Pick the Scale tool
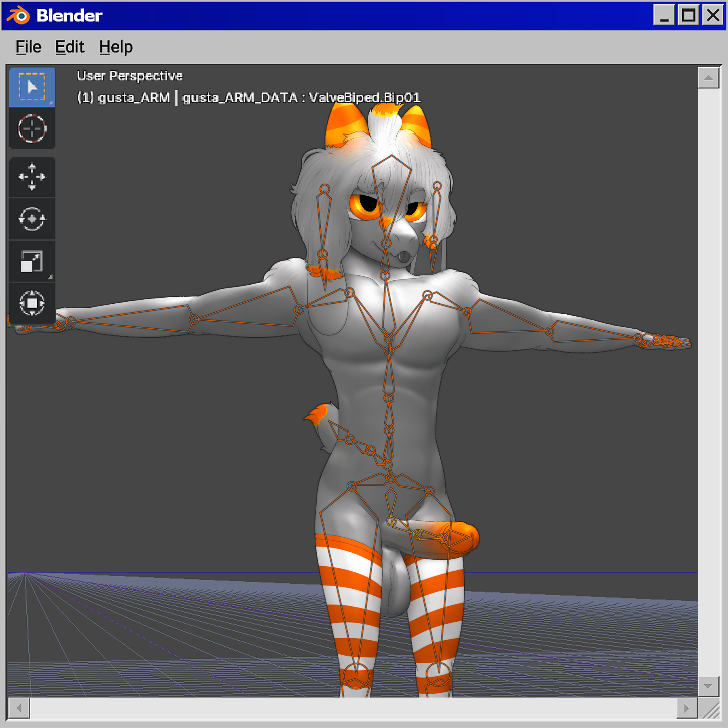Image resolution: width=728 pixels, height=728 pixels. [x=32, y=261]
